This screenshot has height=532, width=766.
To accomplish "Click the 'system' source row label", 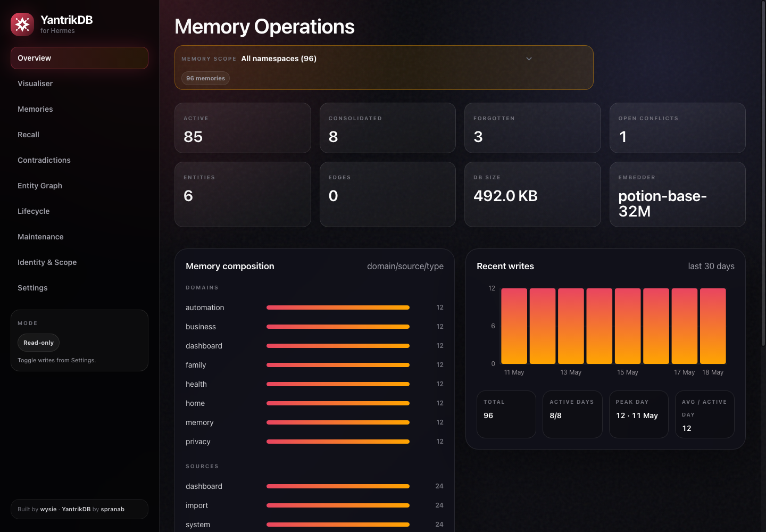I will [198, 525].
